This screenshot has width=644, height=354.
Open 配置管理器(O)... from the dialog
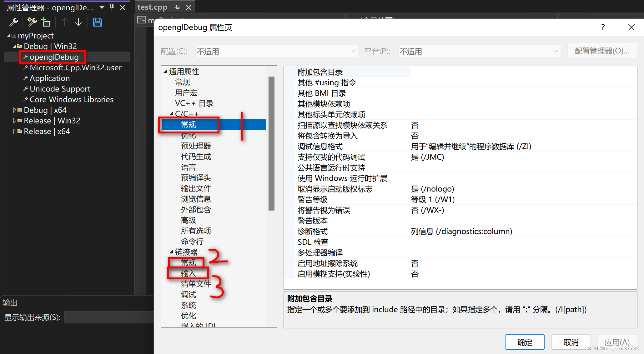pos(602,50)
